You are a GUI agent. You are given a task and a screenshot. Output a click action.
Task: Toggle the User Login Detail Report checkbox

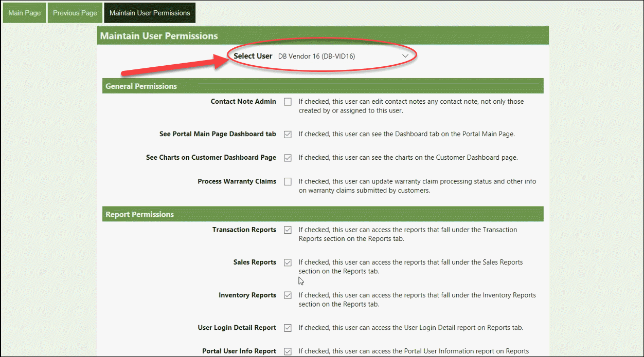point(288,328)
